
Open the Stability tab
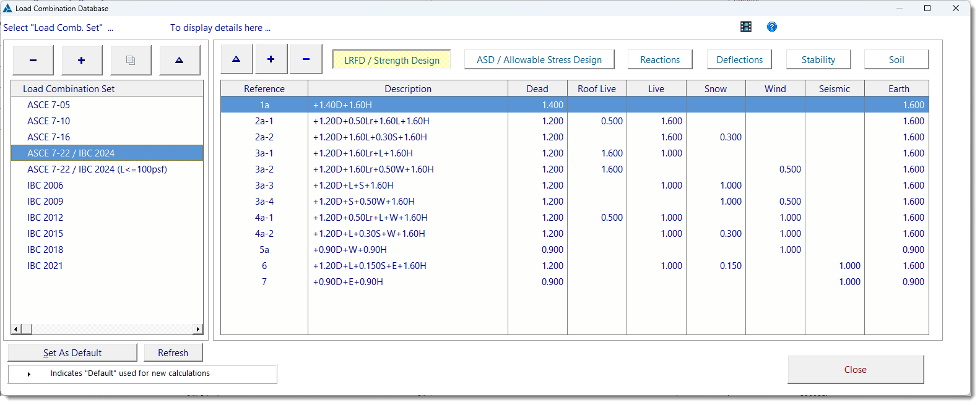click(818, 59)
